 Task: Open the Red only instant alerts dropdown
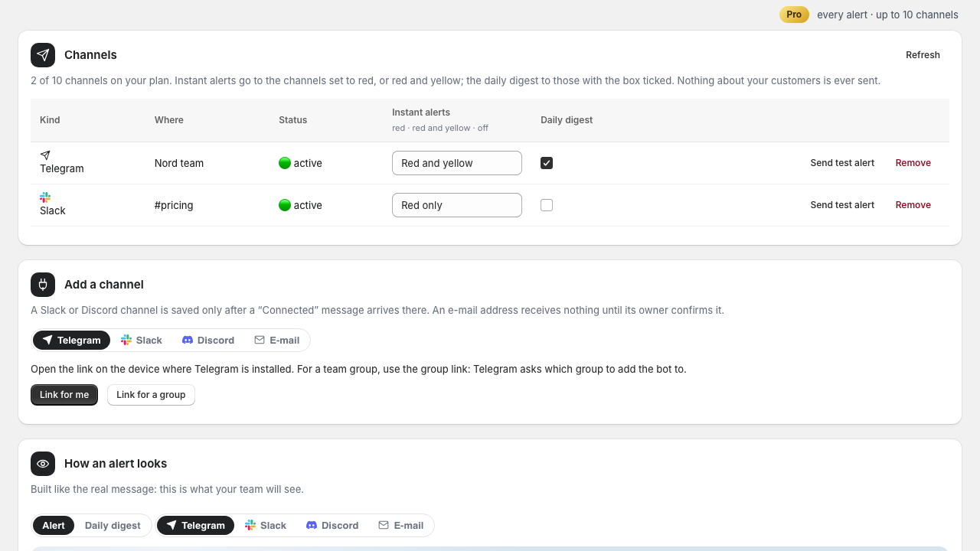[457, 205]
